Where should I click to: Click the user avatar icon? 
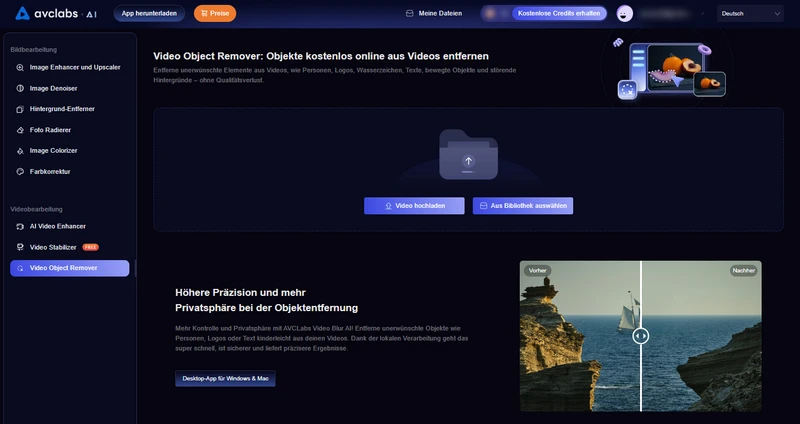coord(624,14)
